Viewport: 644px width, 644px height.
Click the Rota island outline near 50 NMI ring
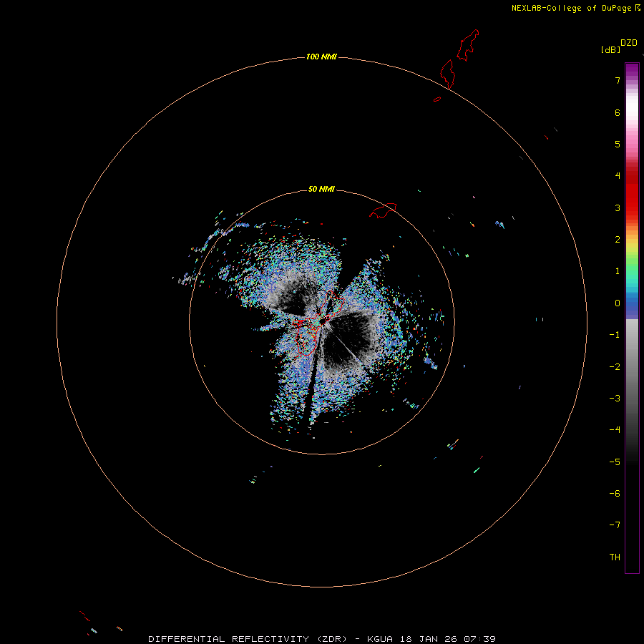pyautogui.click(x=383, y=210)
